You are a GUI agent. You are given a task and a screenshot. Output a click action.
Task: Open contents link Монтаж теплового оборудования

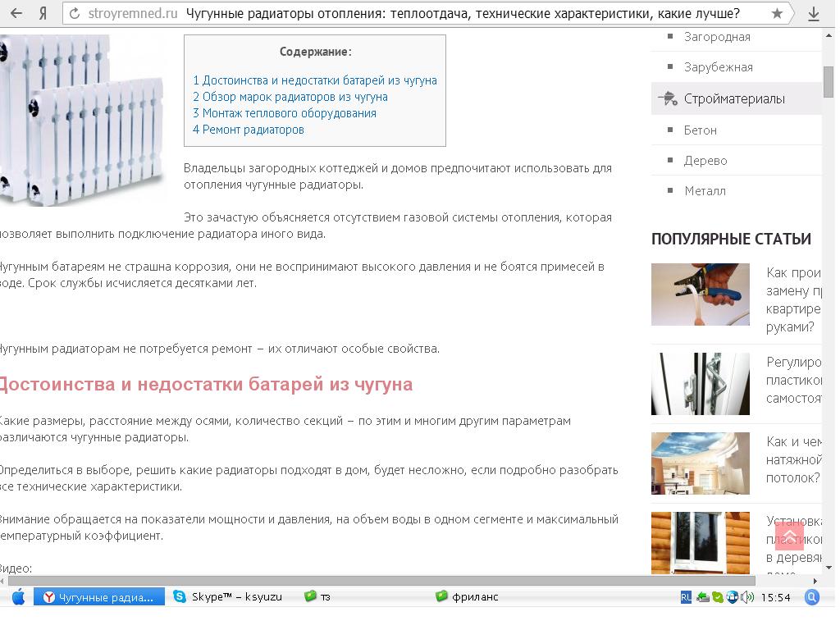coord(285,113)
